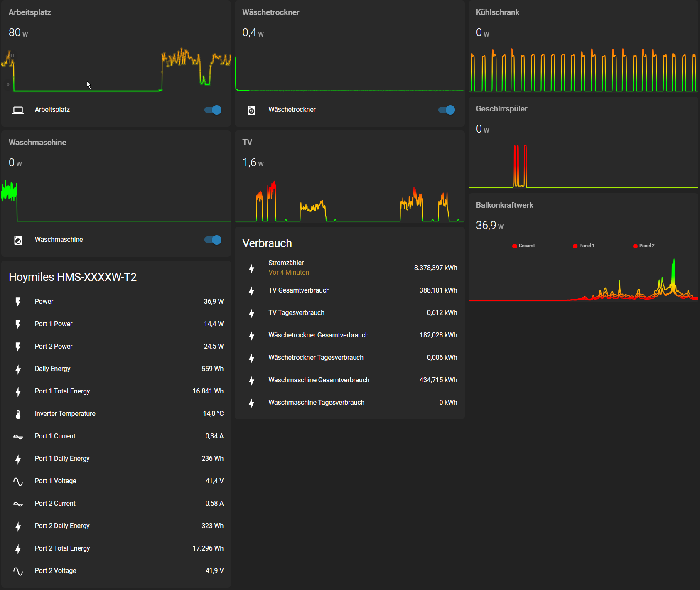Click the Hoymiles HMS-XXXXW-T2 card title
The image size is (700, 590).
pyautogui.click(x=73, y=277)
